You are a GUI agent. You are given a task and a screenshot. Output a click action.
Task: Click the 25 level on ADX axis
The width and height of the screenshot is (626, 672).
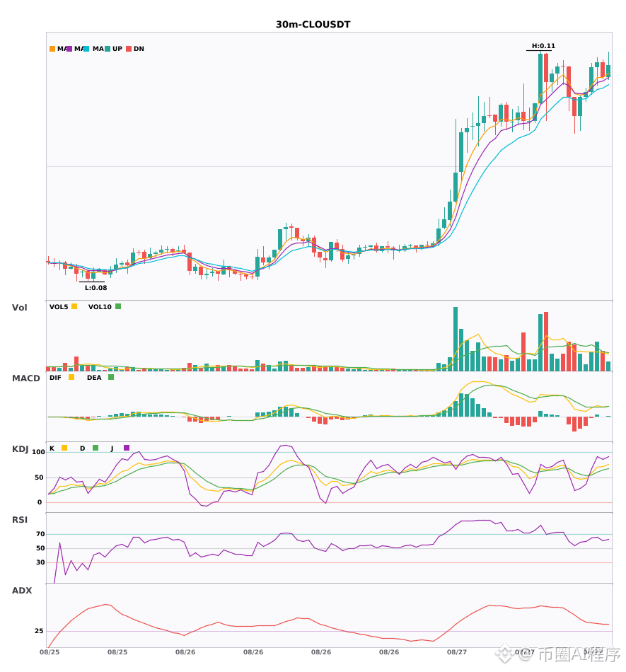(39, 631)
